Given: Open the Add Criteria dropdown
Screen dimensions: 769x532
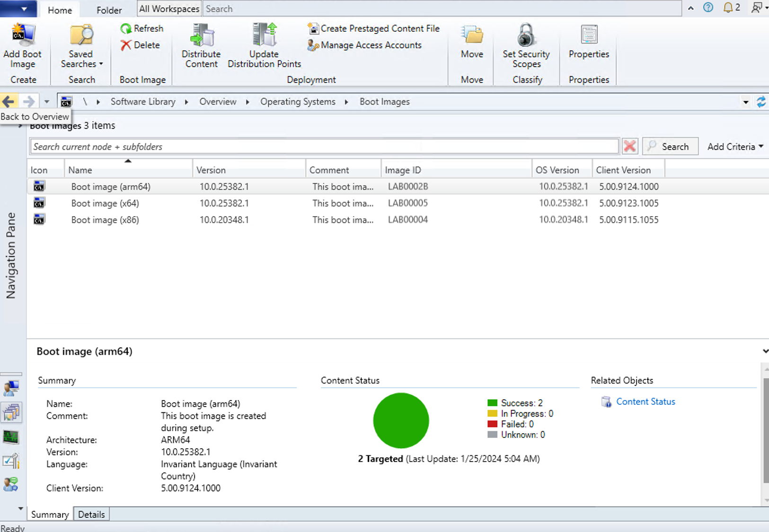Looking at the screenshot, I should 734,147.
